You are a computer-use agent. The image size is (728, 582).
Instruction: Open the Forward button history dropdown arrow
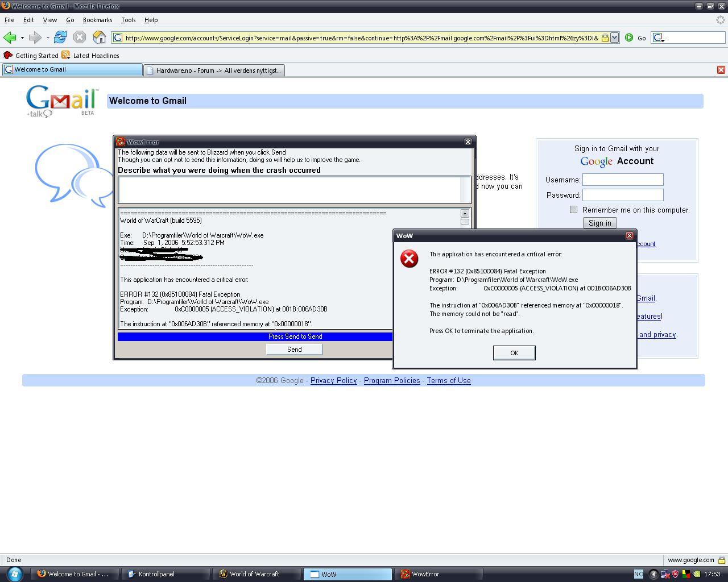(48, 38)
